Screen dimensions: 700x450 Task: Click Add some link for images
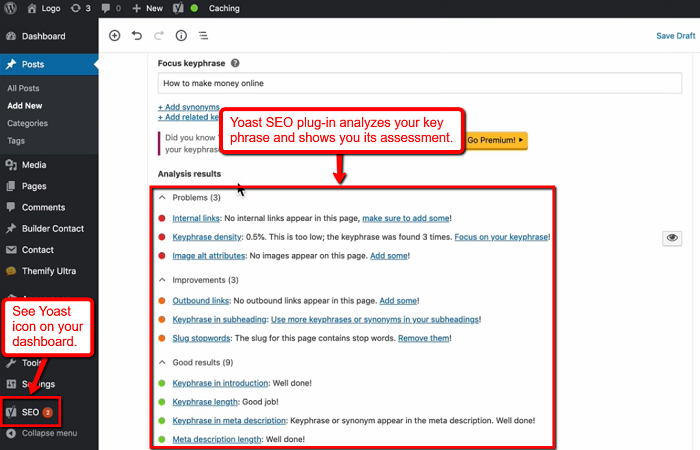389,255
